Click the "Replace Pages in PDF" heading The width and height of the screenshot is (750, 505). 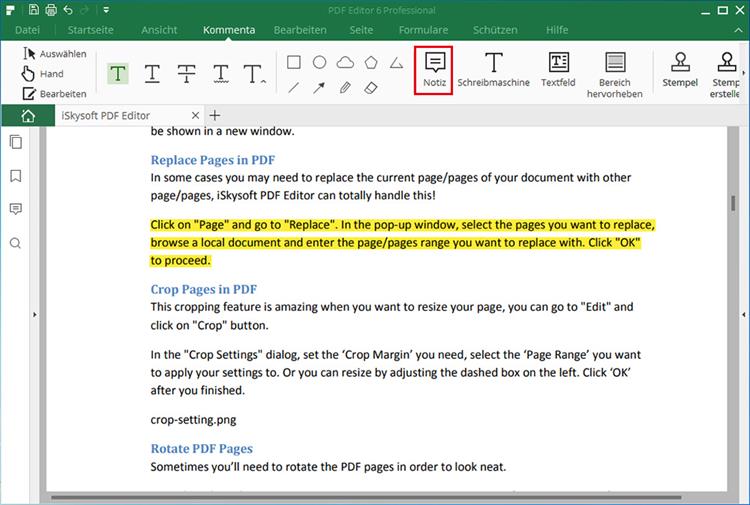[x=213, y=160]
